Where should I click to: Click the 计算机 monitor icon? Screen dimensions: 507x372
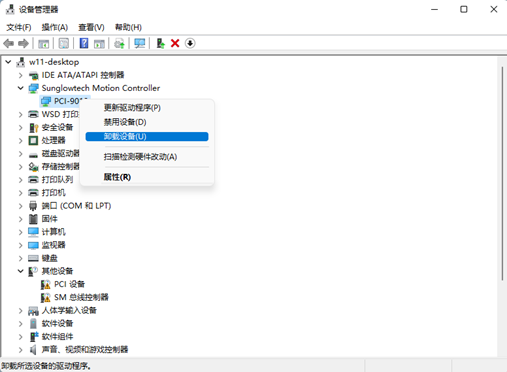(x=33, y=232)
